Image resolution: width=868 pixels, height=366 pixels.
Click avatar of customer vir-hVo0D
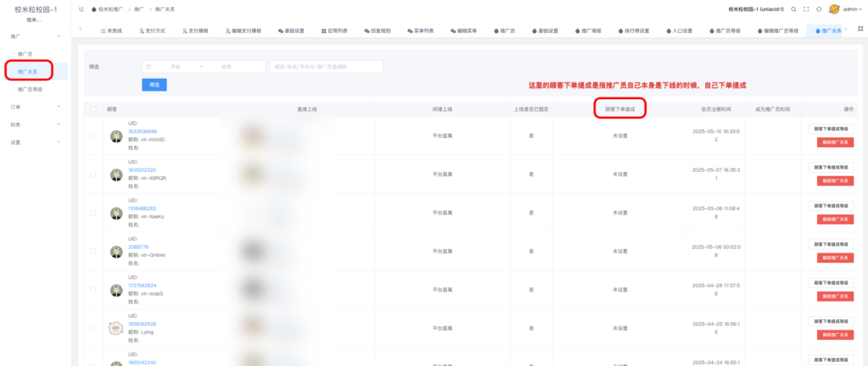115,136
